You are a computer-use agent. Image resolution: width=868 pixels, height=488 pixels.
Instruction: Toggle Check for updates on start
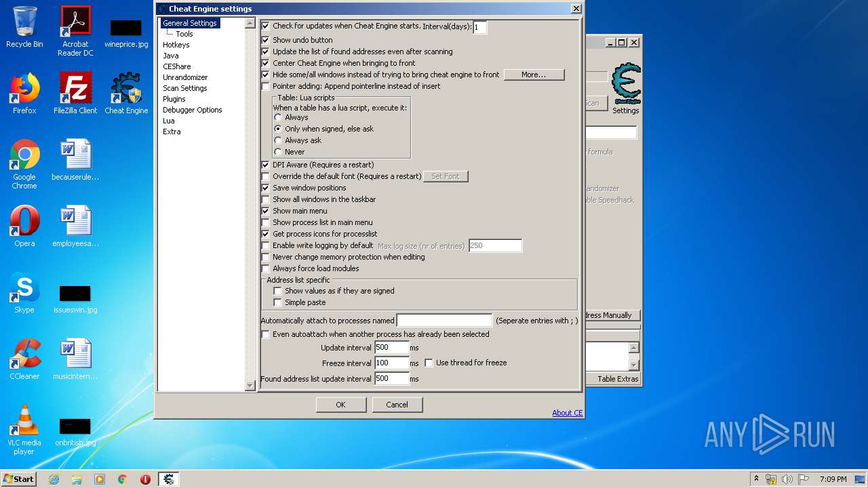(266, 26)
